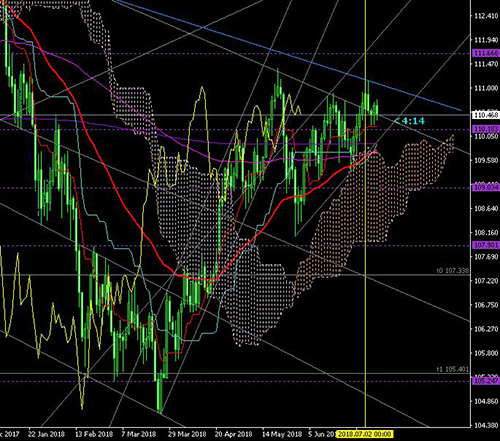Click the 107.690 price axis label

486,257
